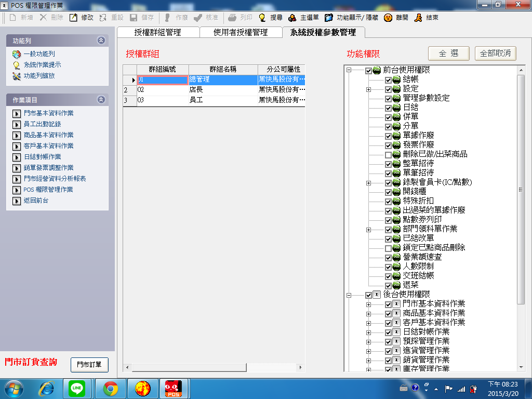Open the 主選單 main menu toolbar icon
Screen dimensions: 532x399
point(293,17)
